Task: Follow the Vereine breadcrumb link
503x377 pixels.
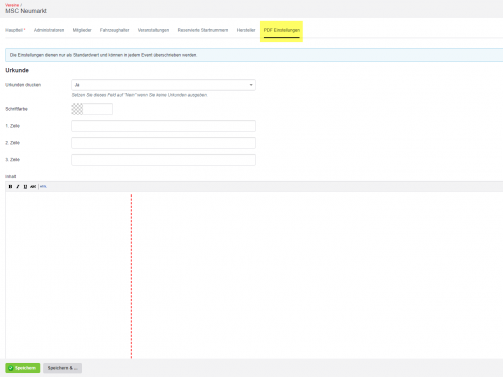Action: (12, 5)
